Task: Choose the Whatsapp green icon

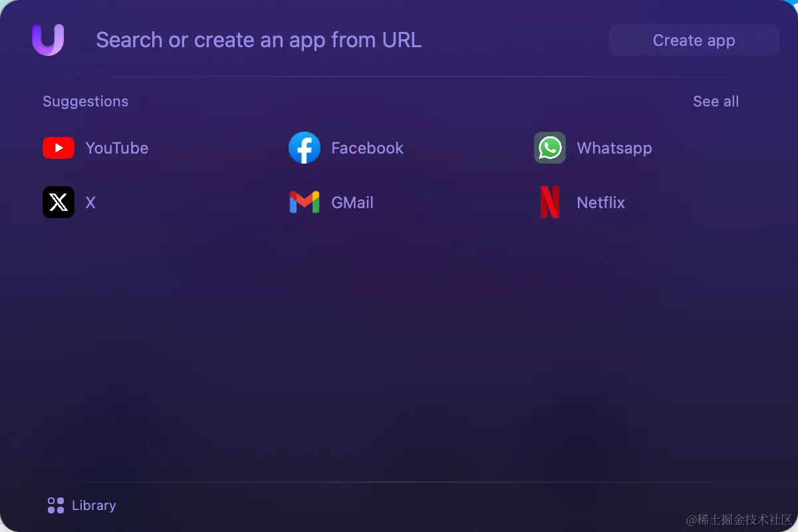Action: (550, 148)
